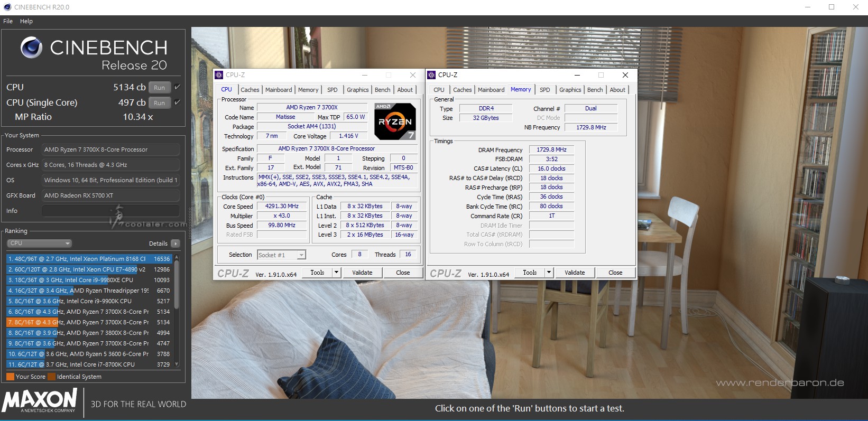Toggle the CPU Single Core test checkbox
Screen dimensions: 868x421
tap(177, 102)
